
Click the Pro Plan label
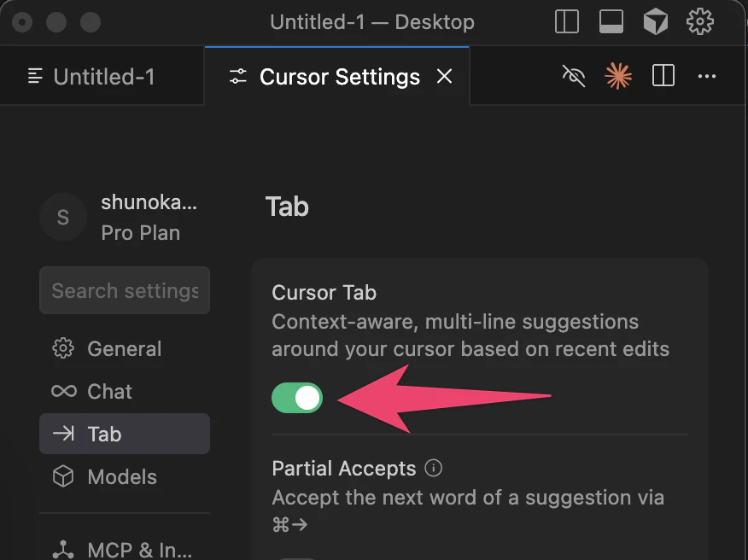point(141,233)
